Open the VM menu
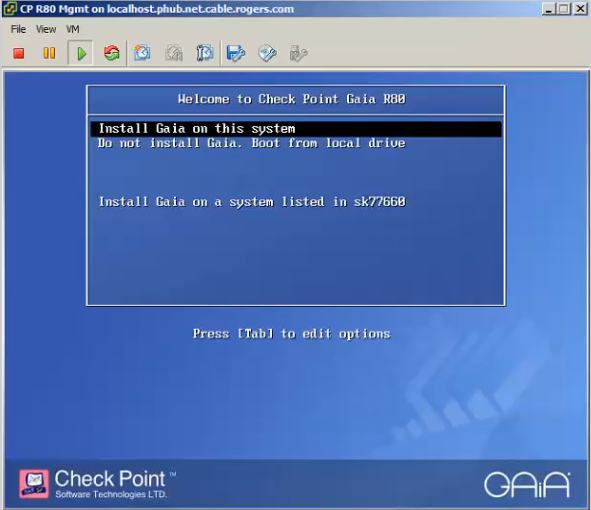591x510 pixels. (x=73, y=29)
